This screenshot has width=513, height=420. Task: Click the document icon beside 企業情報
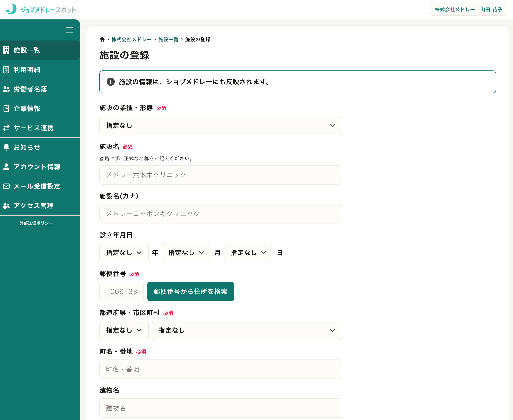(6, 108)
